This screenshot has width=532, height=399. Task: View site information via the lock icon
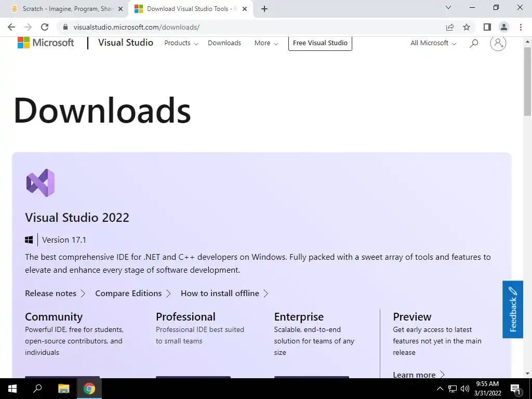pyautogui.click(x=65, y=27)
